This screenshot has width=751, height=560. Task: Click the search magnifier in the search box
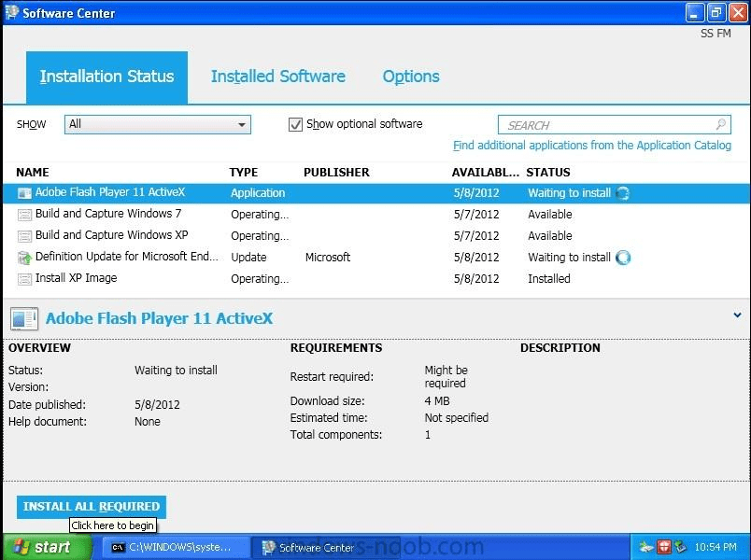click(719, 124)
